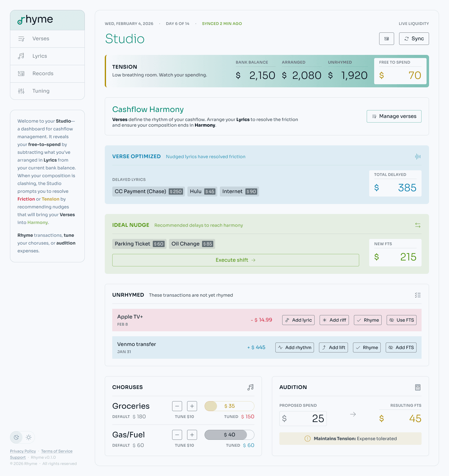This screenshot has width=449, height=476.
Task: Switch to light mode with sun toggle
Action: [x=29, y=437]
